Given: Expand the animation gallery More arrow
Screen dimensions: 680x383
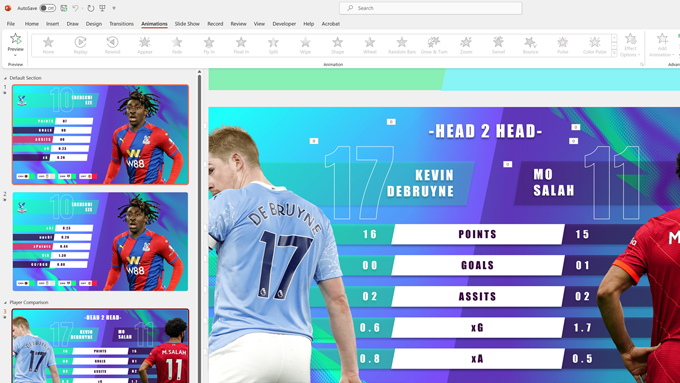Looking at the screenshot, I should (614, 53).
